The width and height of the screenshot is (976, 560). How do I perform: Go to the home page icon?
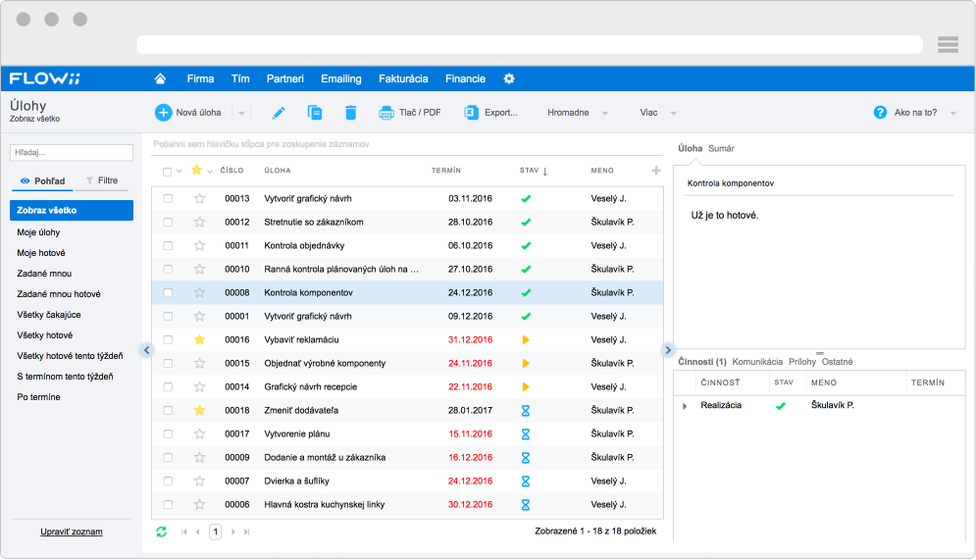click(x=160, y=78)
